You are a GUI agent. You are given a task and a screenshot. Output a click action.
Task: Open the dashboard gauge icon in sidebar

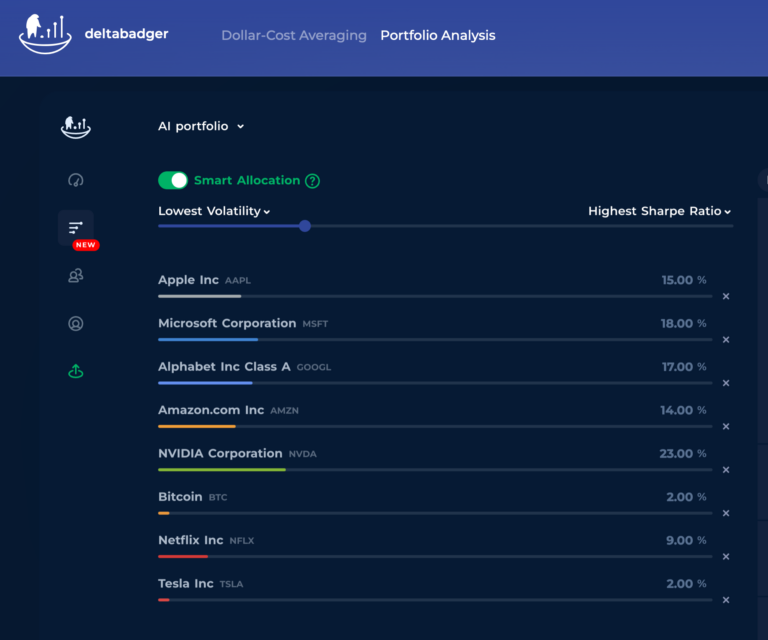pos(76,180)
